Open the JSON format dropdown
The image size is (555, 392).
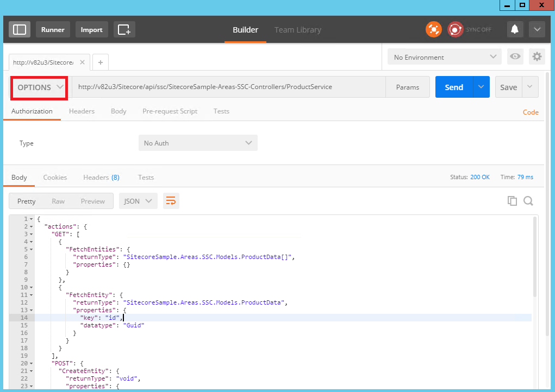[x=138, y=201]
